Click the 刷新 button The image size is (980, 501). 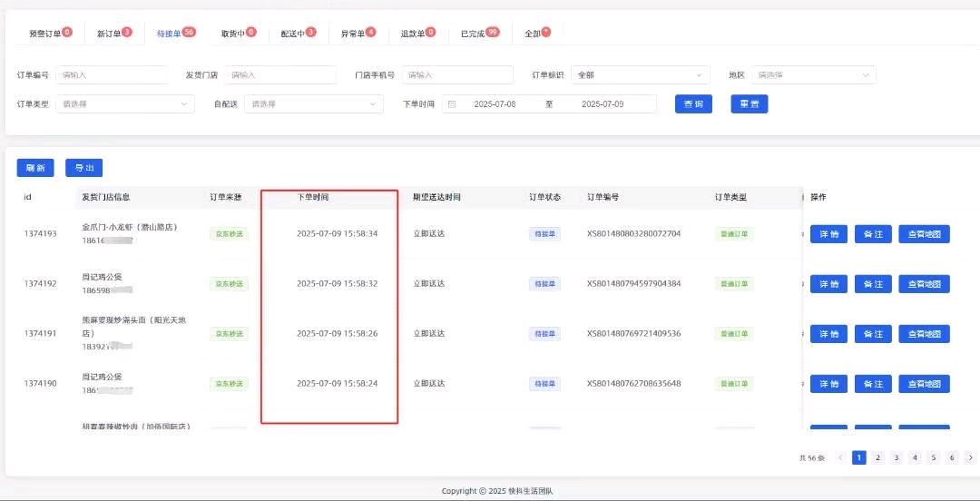[x=35, y=168]
